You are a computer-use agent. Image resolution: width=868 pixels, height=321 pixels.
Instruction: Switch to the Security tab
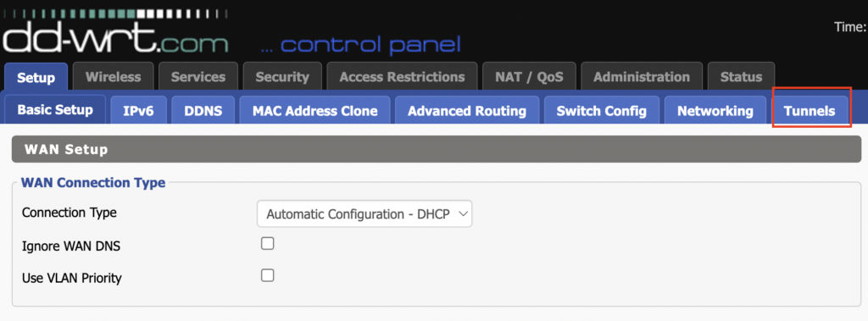pos(282,77)
